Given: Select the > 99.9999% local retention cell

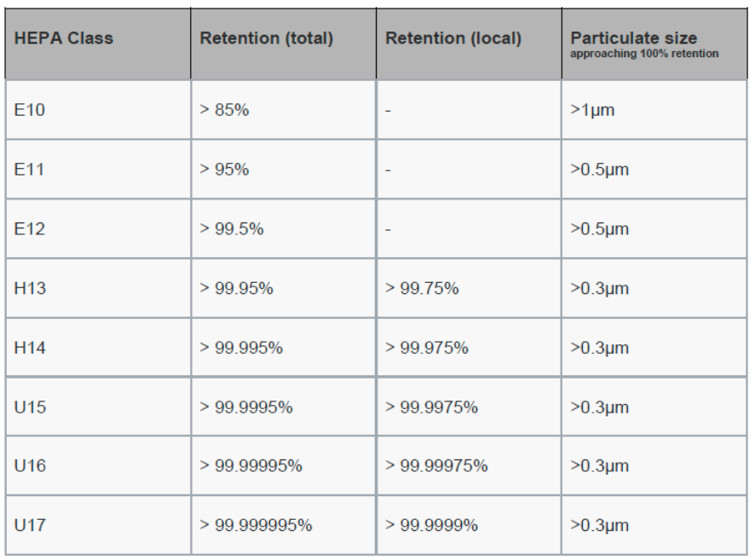Looking at the screenshot, I should (432, 526).
